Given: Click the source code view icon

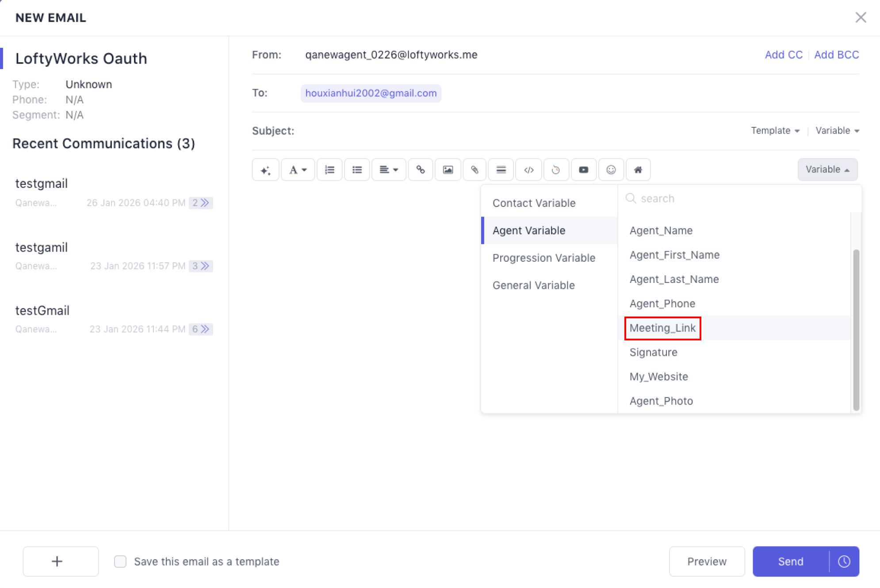Looking at the screenshot, I should pos(528,170).
